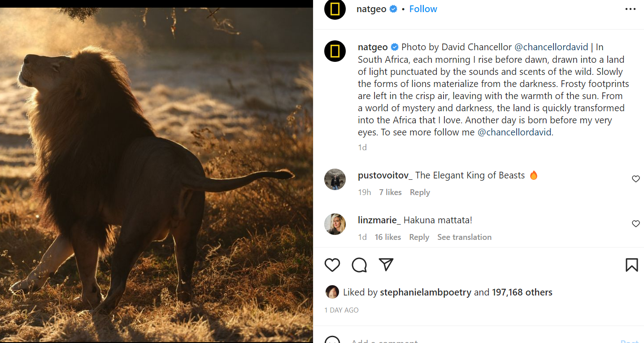Click the natgeo logo in header
The width and height of the screenshot is (644, 343).
click(335, 9)
